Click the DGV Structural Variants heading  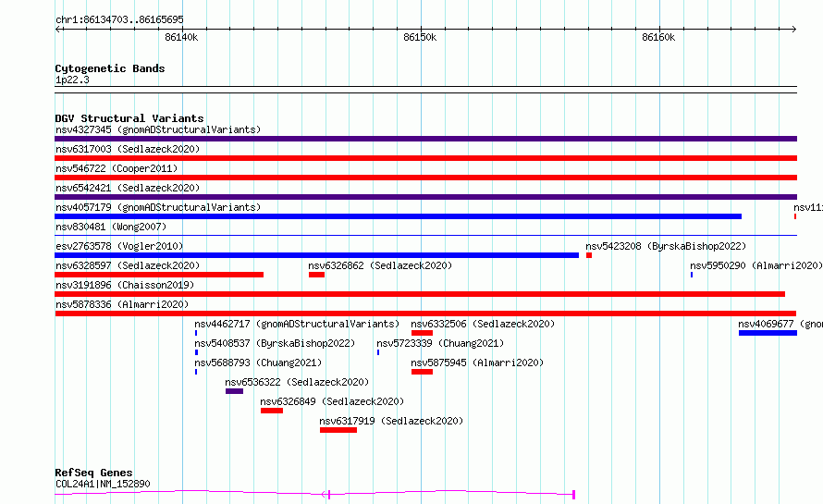click(x=129, y=118)
